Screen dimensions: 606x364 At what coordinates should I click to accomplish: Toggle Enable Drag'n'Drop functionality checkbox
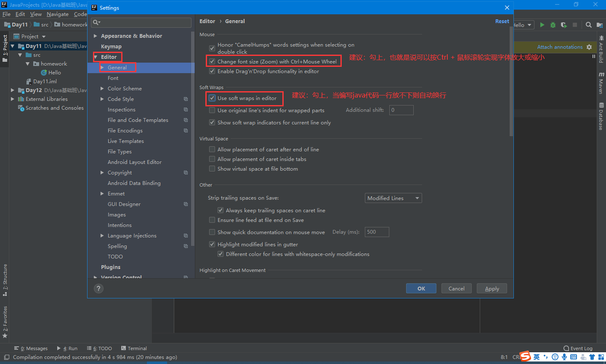(212, 71)
